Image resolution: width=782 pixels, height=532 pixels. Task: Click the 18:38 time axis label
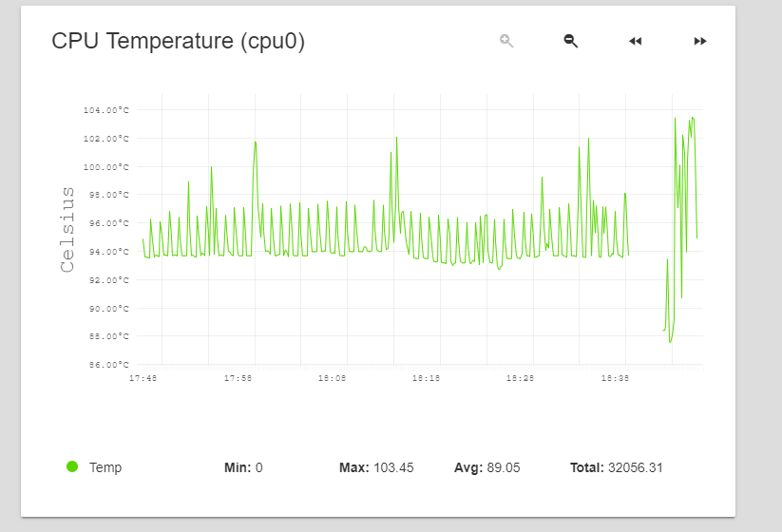(615, 378)
